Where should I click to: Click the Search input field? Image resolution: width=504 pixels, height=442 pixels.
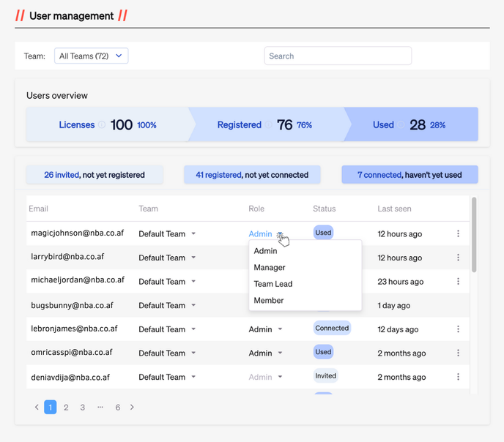point(338,56)
